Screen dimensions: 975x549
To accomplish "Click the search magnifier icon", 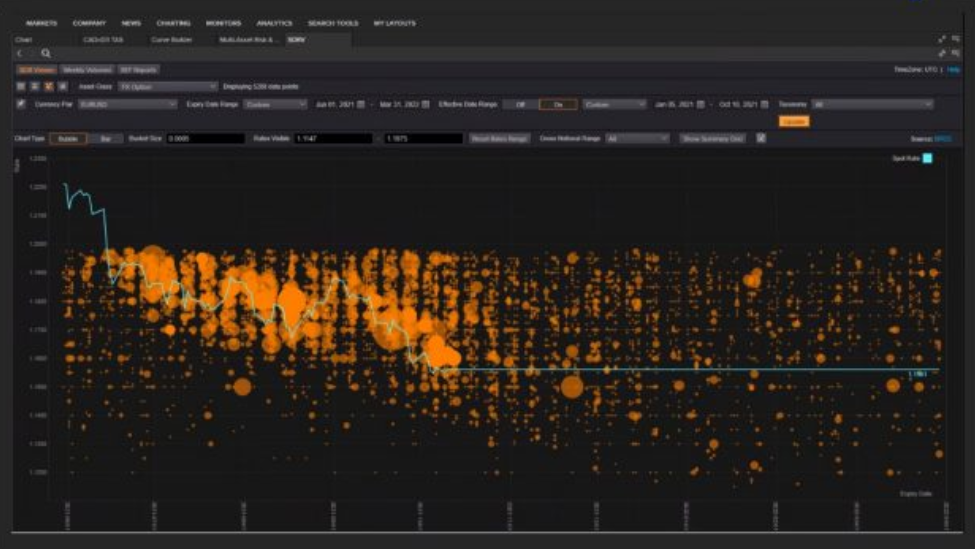I will pyautogui.click(x=46, y=54).
